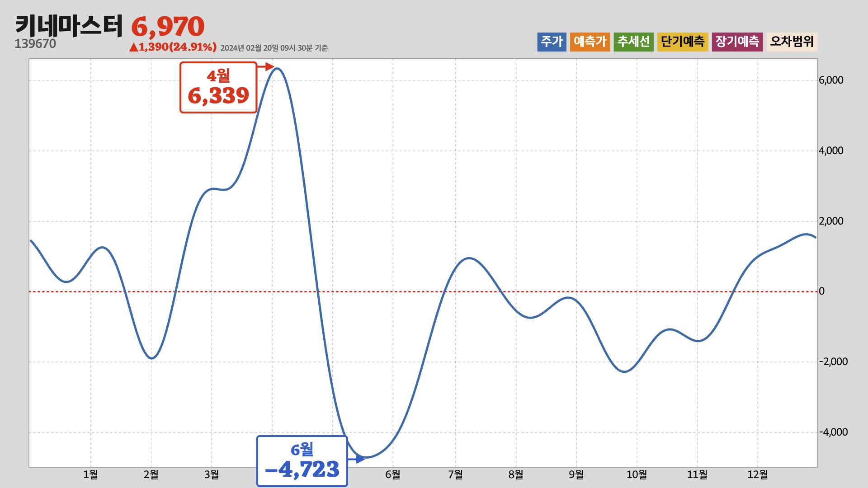
Task: Click the 9월 x-axis label
Action: coord(576,474)
